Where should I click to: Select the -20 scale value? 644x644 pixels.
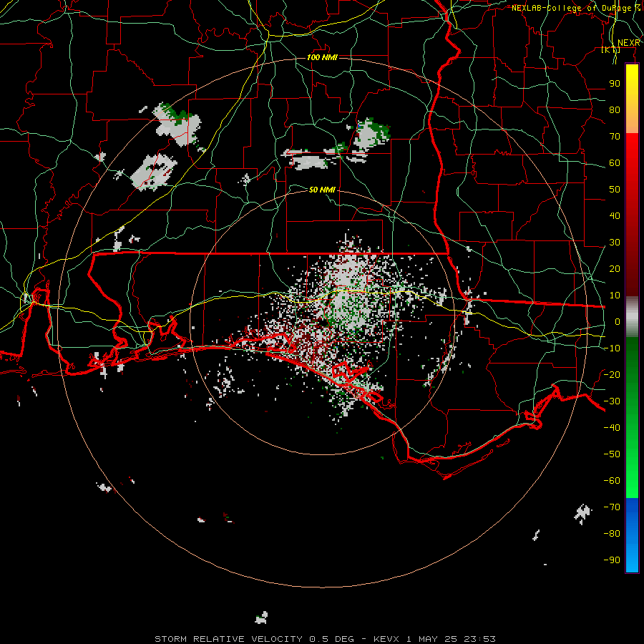[612, 374]
